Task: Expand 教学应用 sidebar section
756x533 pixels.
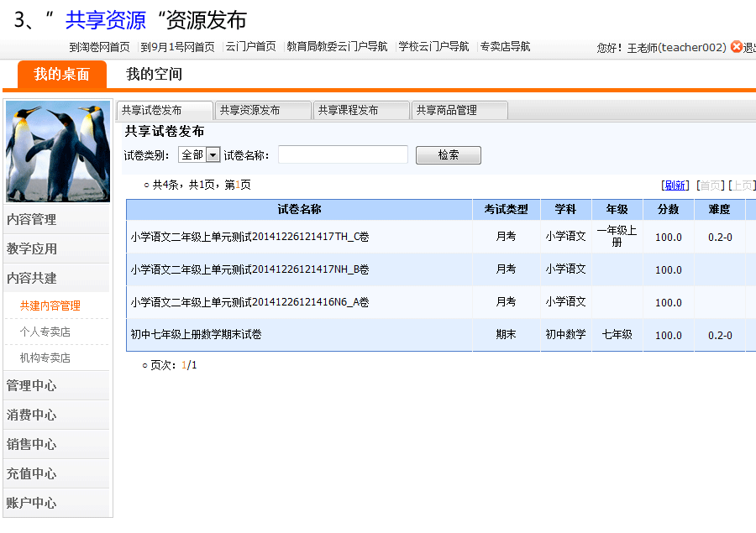Action: click(x=32, y=249)
